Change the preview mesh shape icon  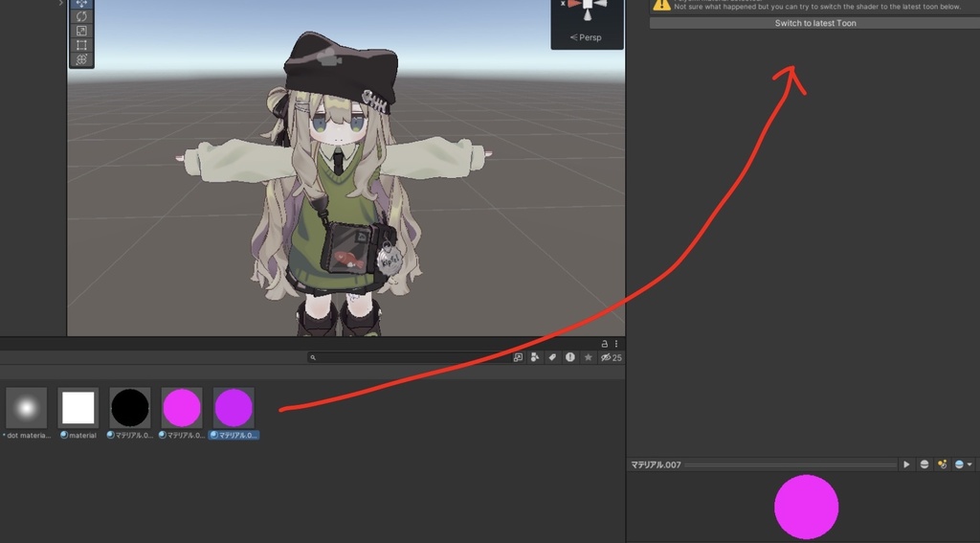pos(924,464)
